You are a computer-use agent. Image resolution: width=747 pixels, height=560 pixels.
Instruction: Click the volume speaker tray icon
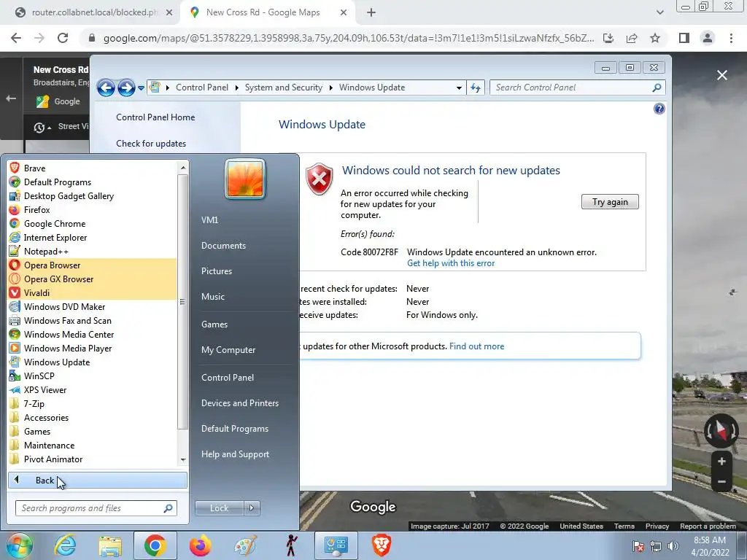click(673, 546)
